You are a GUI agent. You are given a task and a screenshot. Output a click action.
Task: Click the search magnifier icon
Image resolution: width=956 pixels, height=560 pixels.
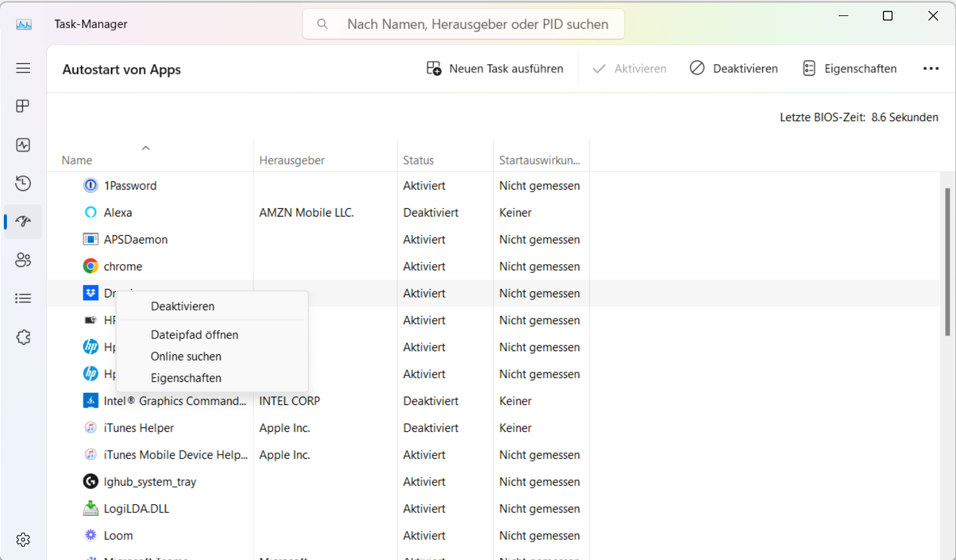click(323, 24)
